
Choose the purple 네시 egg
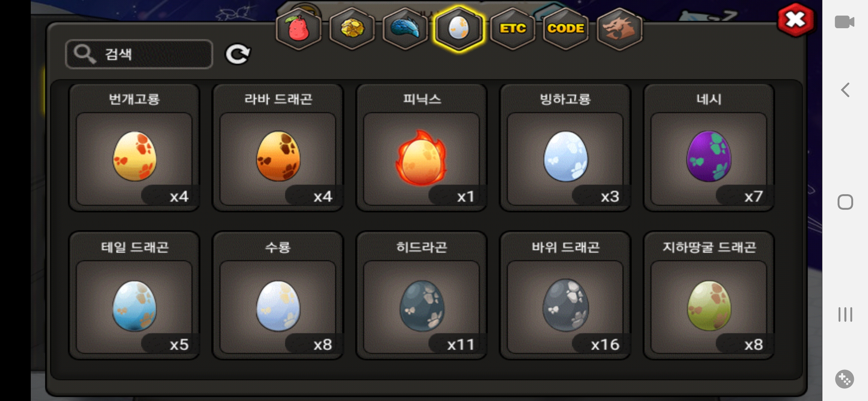(x=709, y=148)
